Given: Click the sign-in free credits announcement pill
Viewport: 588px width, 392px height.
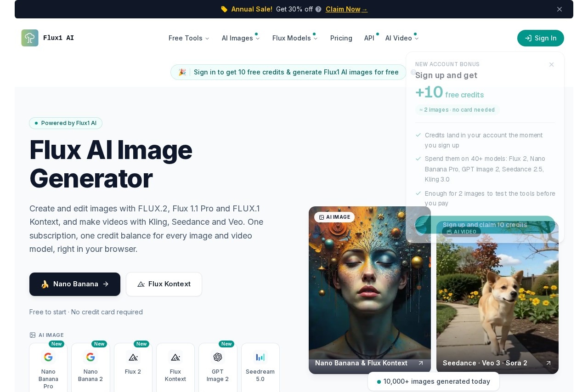Looking at the screenshot, I should pos(288,72).
